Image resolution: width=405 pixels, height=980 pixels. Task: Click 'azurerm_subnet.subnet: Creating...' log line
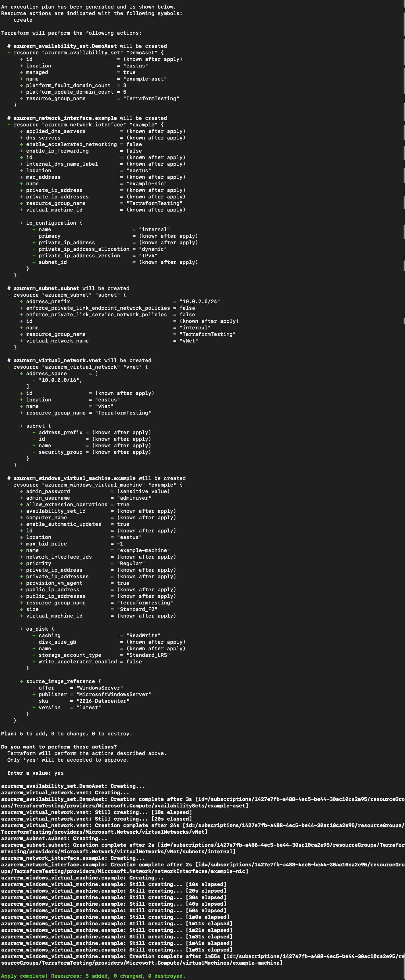click(x=54, y=838)
